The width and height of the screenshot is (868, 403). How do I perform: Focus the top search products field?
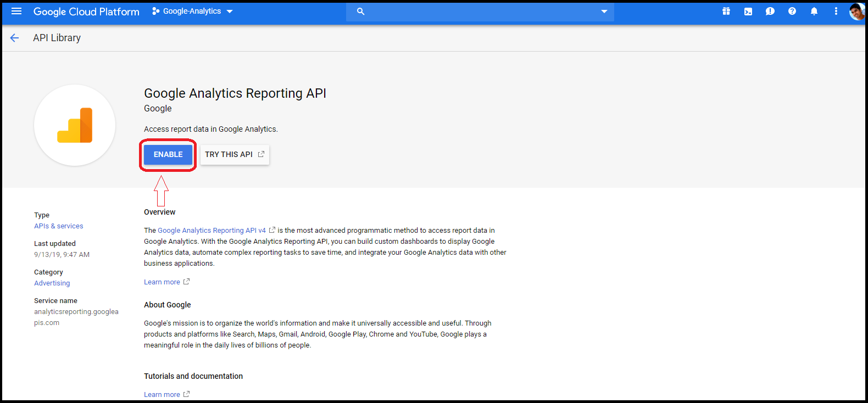480,11
